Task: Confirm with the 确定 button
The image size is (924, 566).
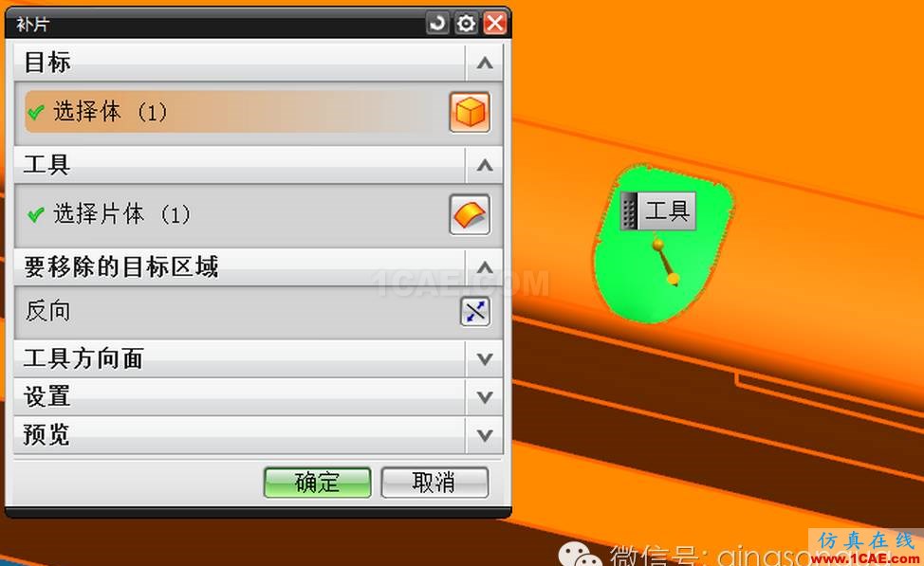Action: 318,483
